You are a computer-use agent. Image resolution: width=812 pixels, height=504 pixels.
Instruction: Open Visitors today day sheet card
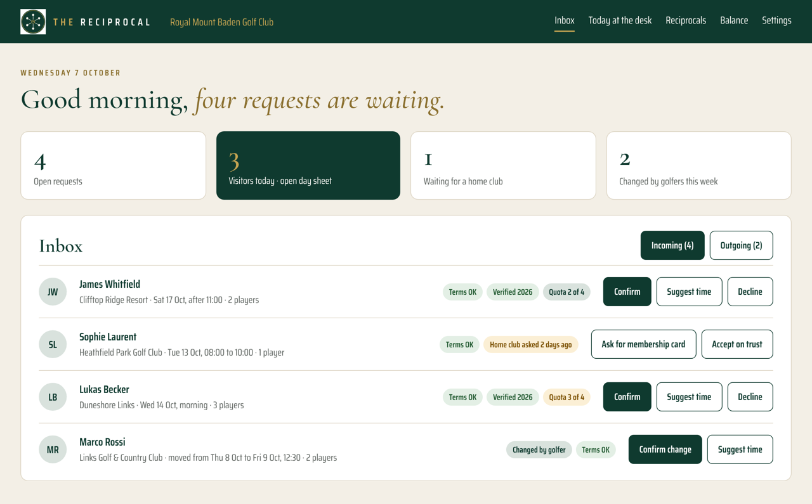[308, 165]
